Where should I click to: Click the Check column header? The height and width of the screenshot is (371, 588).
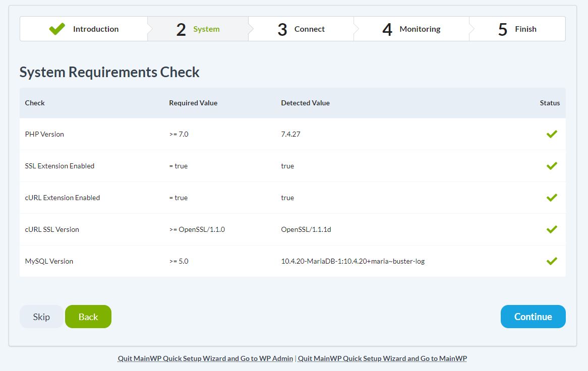(x=35, y=103)
